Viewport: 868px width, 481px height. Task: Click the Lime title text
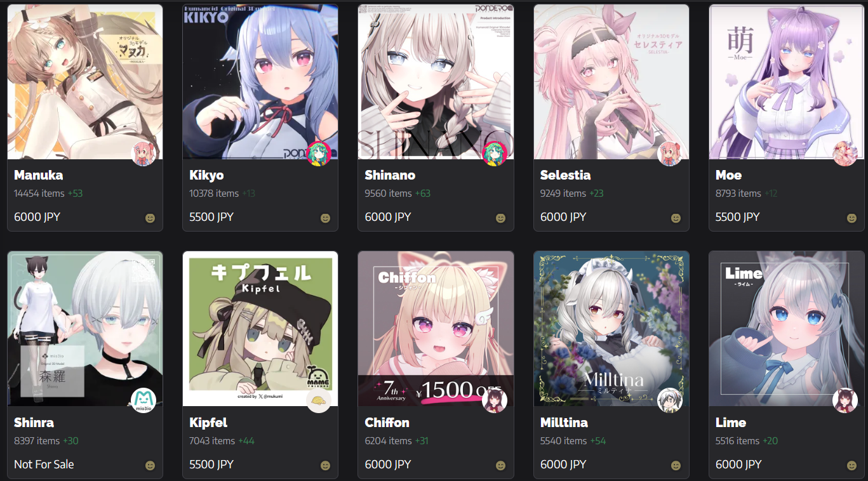coord(731,423)
